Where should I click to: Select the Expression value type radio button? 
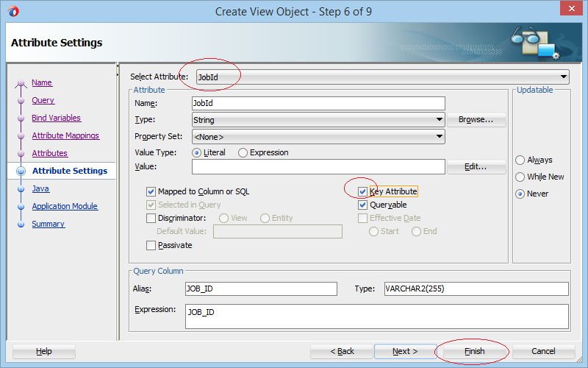pyautogui.click(x=243, y=153)
